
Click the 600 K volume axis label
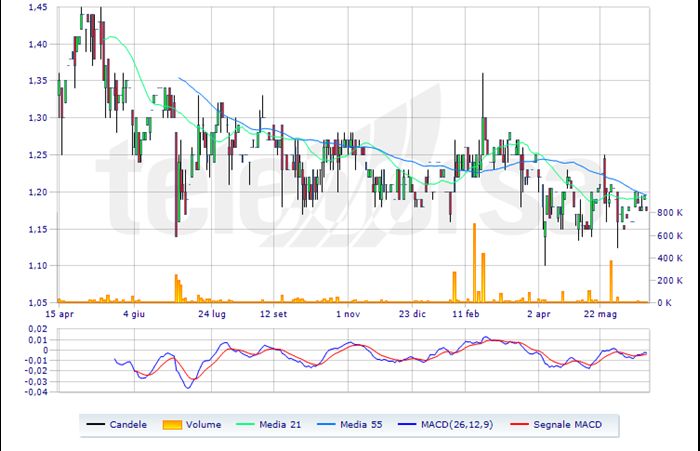(670, 236)
